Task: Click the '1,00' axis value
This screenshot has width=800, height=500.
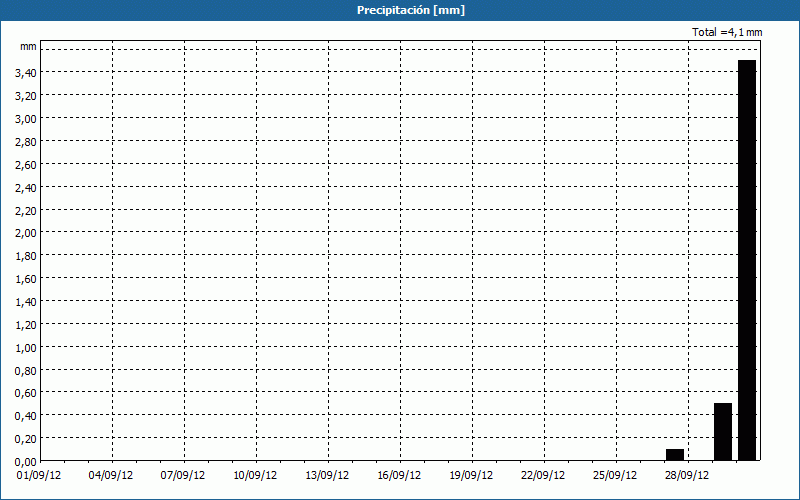Action: tap(26, 348)
